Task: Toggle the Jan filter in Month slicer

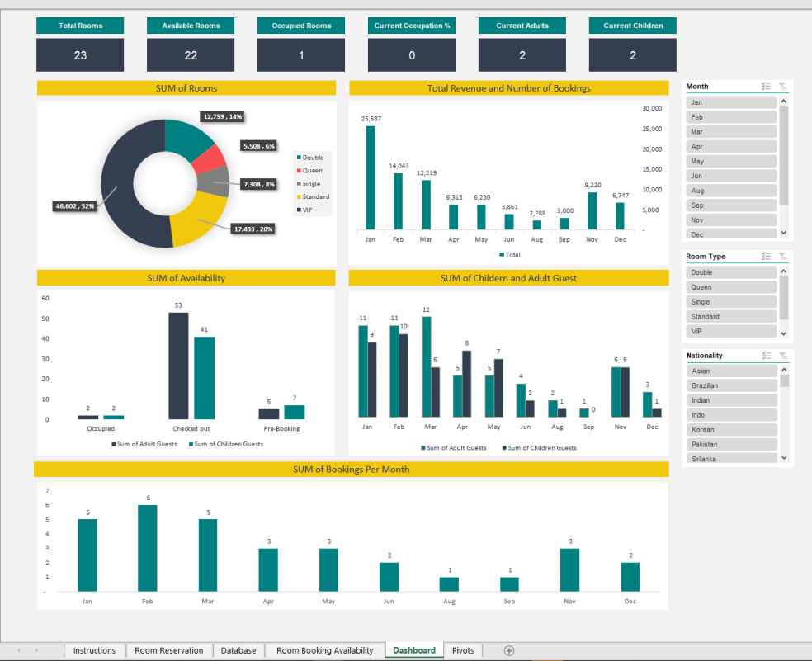Action: 730,102
